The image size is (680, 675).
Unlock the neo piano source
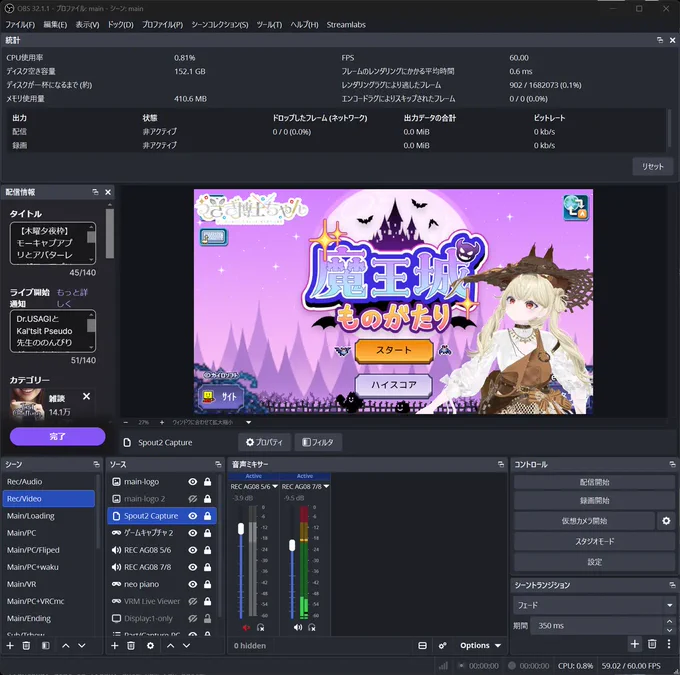coord(208,584)
